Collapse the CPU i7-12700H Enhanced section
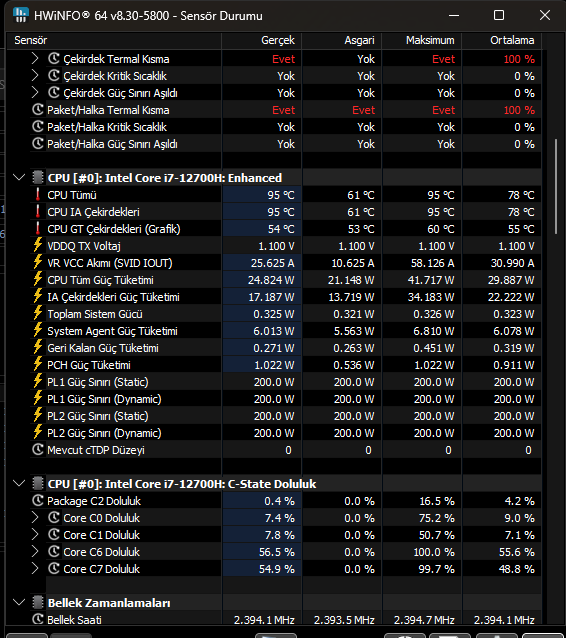 [x=19, y=177]
